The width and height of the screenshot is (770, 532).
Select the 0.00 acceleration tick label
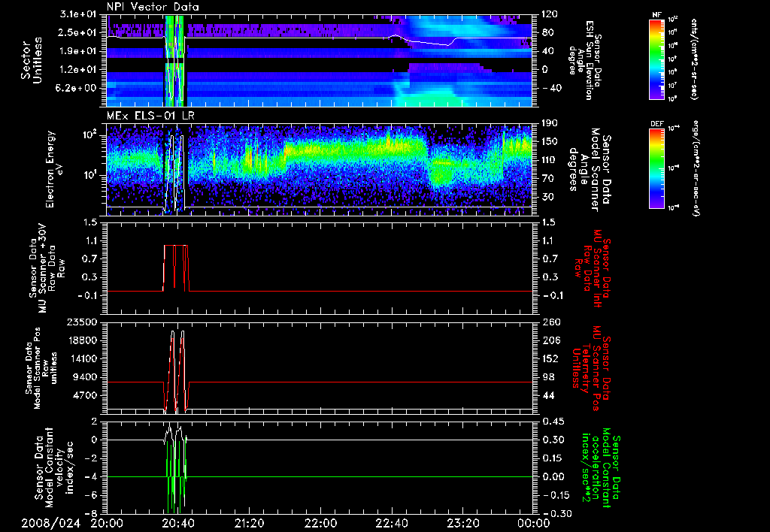(x=553, y=477)
